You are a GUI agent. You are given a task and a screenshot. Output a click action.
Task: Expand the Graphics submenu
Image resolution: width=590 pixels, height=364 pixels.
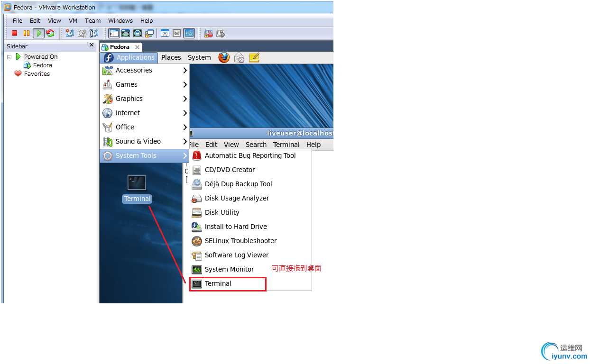[x=145, y=99]
